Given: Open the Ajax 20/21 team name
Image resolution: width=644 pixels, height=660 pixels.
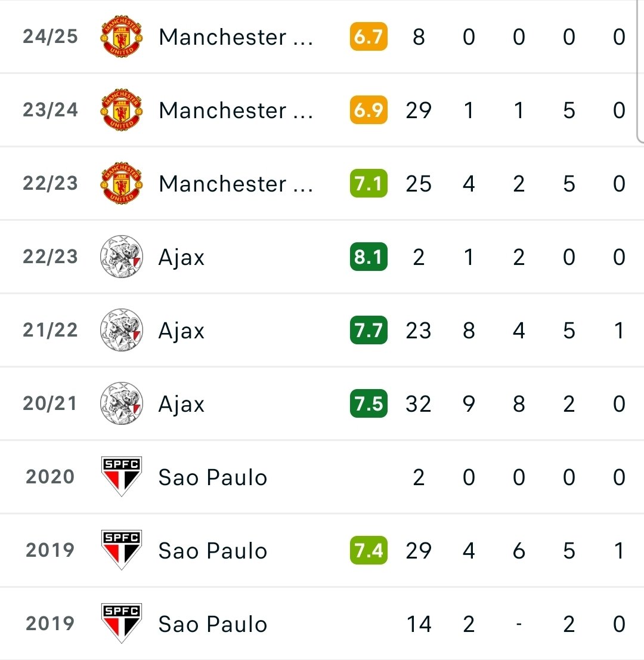Looking at the screenshot, I should point(181,404).
